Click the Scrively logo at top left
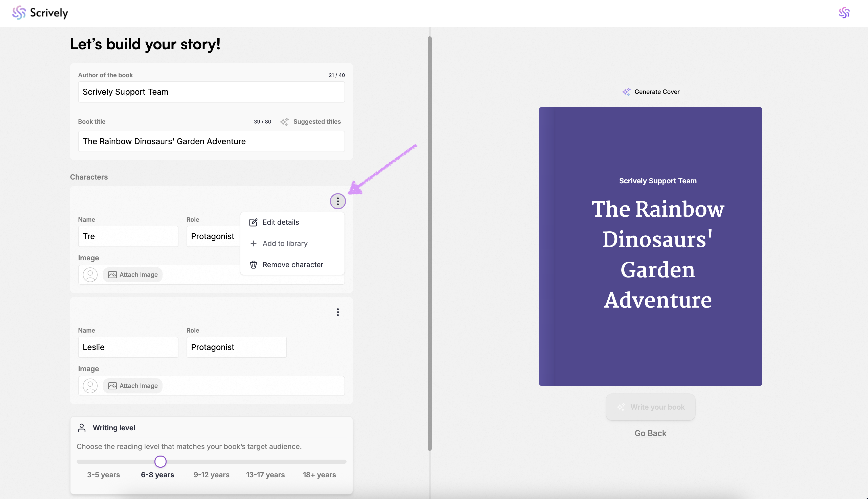Viewport: 868px width, 499px height. (x=40, y=13)
